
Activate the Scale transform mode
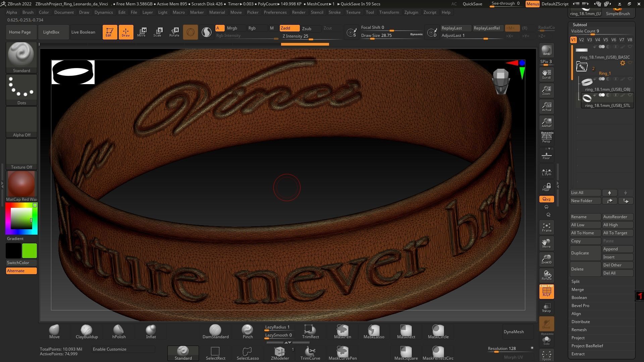click(157, 32)
